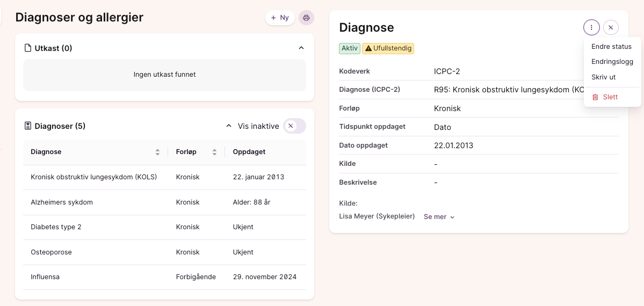Click the Ufullstendig warning badge
The image size is (644, 306).
click(x=388, y=48)
